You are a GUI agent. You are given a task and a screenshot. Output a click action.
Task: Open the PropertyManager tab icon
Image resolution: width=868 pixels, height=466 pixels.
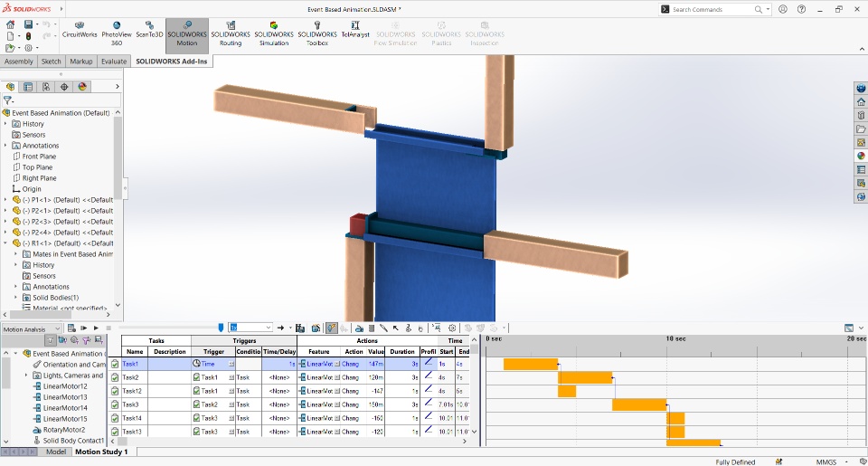point(28,87)
